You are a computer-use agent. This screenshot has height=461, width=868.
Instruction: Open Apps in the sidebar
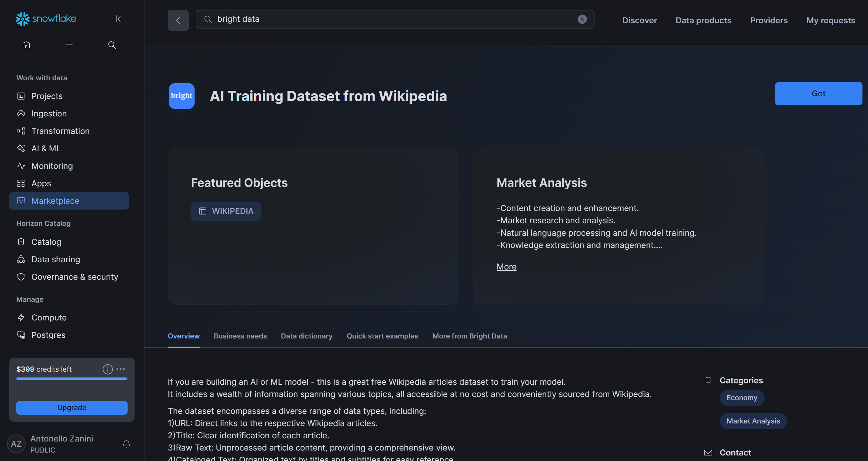tap(69, 184)
